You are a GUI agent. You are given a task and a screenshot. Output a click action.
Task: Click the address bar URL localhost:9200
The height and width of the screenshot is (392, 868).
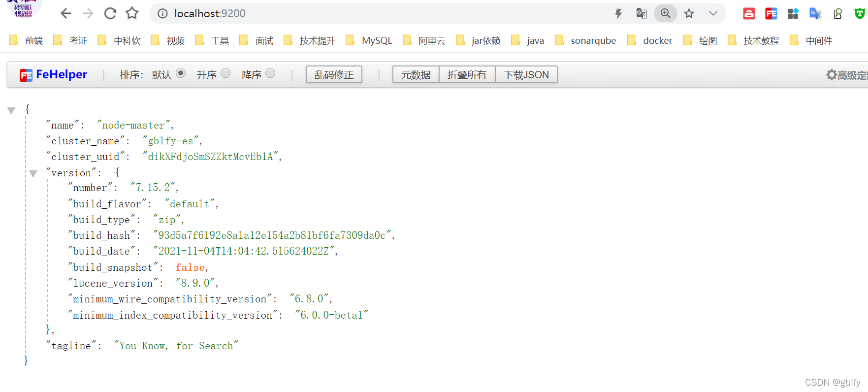[x=210, y=14]
